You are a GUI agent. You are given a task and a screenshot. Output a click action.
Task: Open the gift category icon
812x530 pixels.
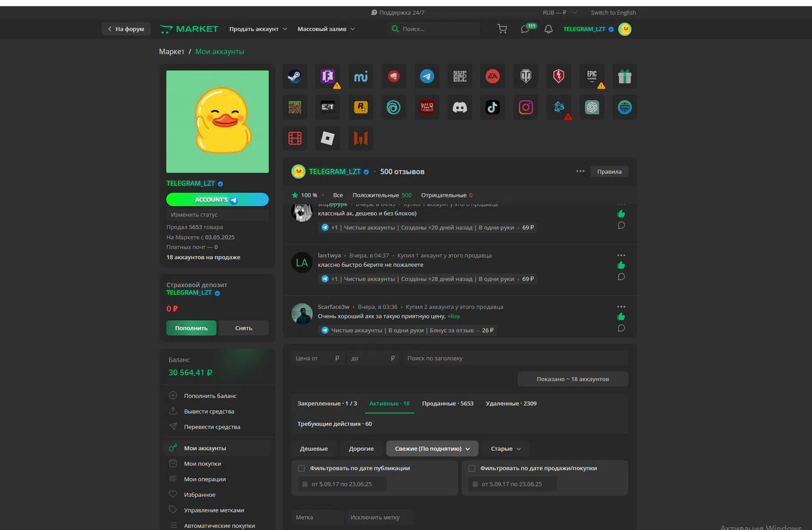[x=625, y=76]
